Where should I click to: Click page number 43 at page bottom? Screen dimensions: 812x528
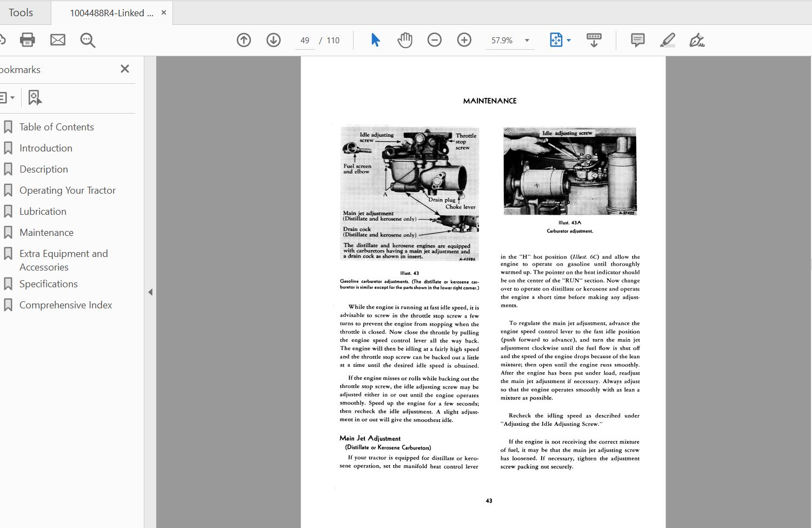[489, 501]
